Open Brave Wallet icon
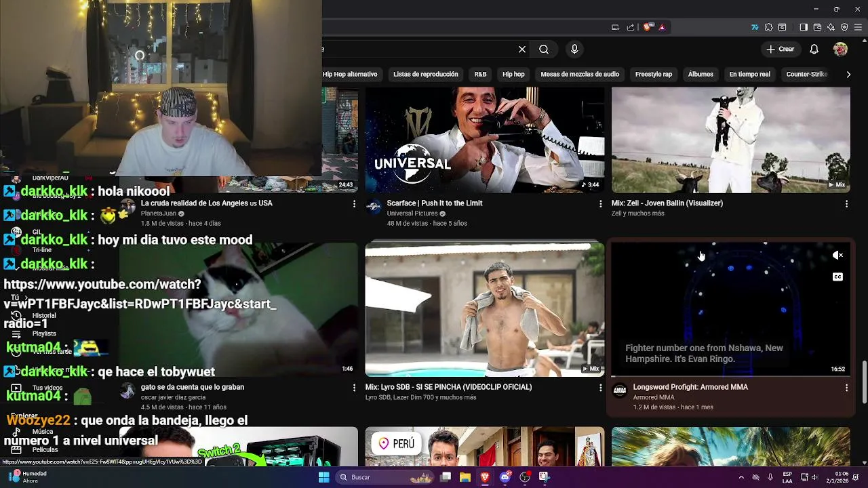This screenshot has width=868, height=488. pos(817,28)
